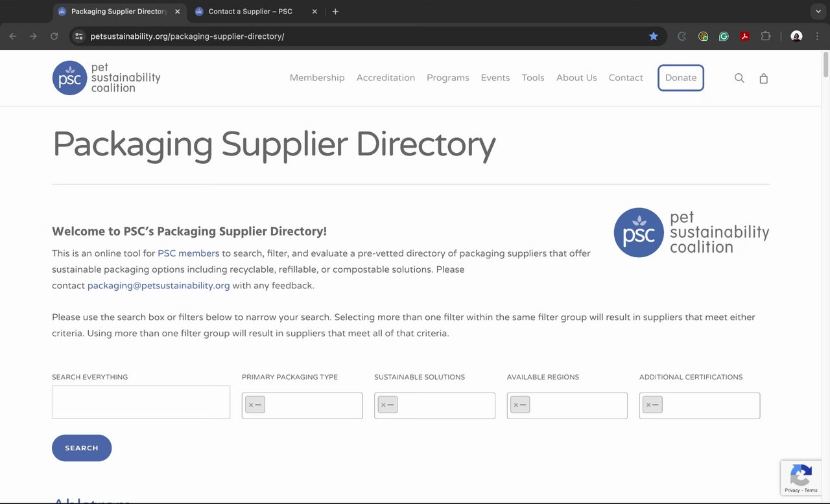Open the Membership menu
The height and width of the screenshot is (504, 830).
317,78
